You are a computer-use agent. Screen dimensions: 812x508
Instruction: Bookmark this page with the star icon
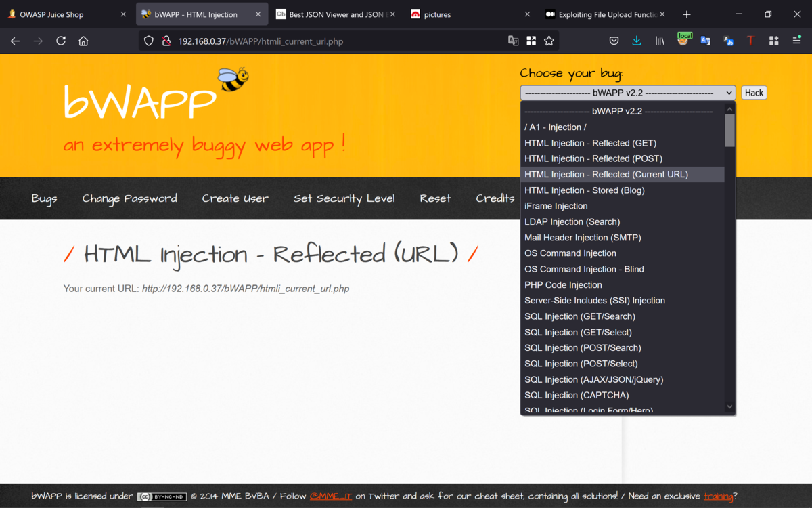(x=549, y=41)
